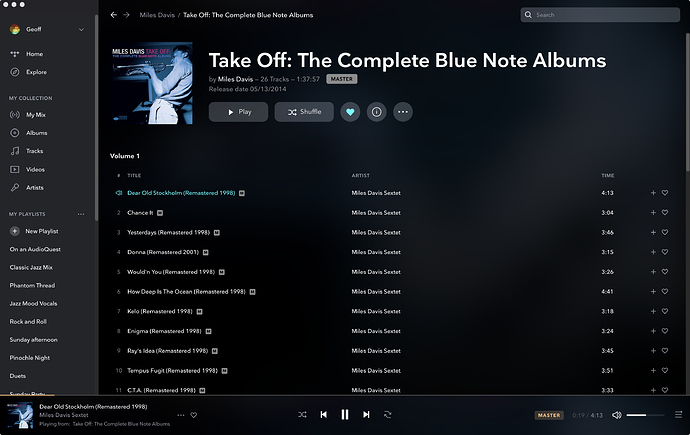Toggle repeat in the player bar
Viewport: 690px width, 435px height.
click(387, 414)
